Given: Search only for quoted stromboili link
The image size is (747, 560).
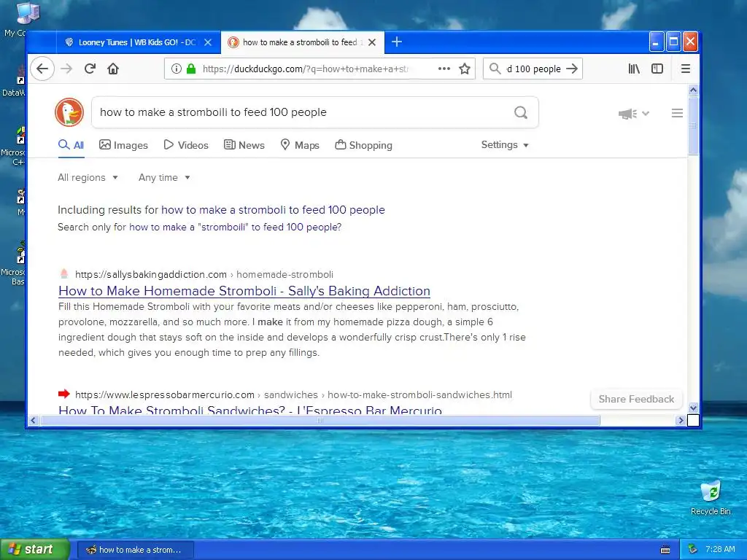Looking at the screenshot, I should (x=236, y=227).
